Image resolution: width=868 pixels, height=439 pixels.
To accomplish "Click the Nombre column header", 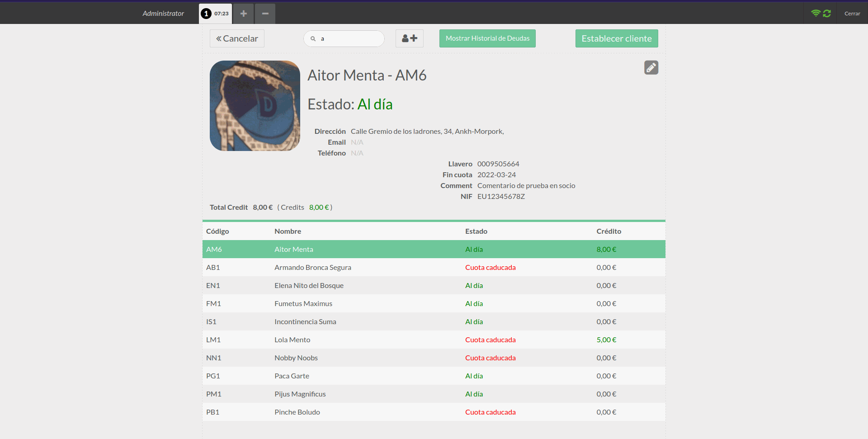I will [288, 231].
